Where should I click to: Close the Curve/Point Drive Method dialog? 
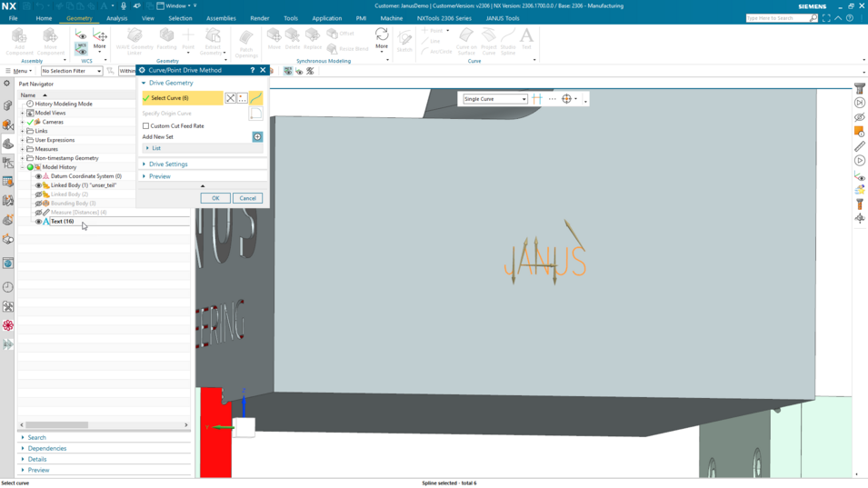263,70
